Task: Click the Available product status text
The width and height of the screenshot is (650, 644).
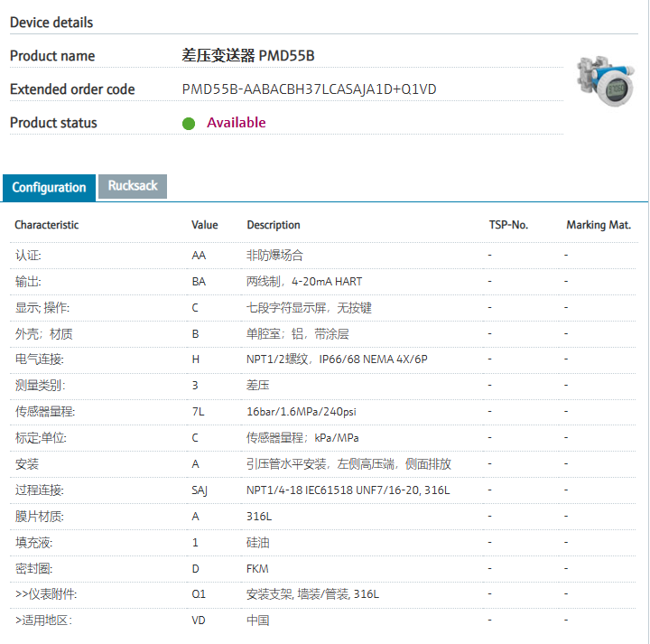Action: click(237, 123)
